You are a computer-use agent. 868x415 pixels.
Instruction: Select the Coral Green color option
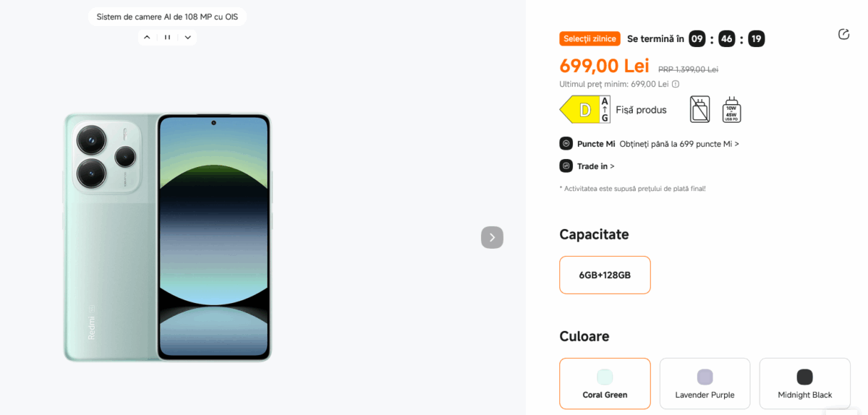point(605,383)
